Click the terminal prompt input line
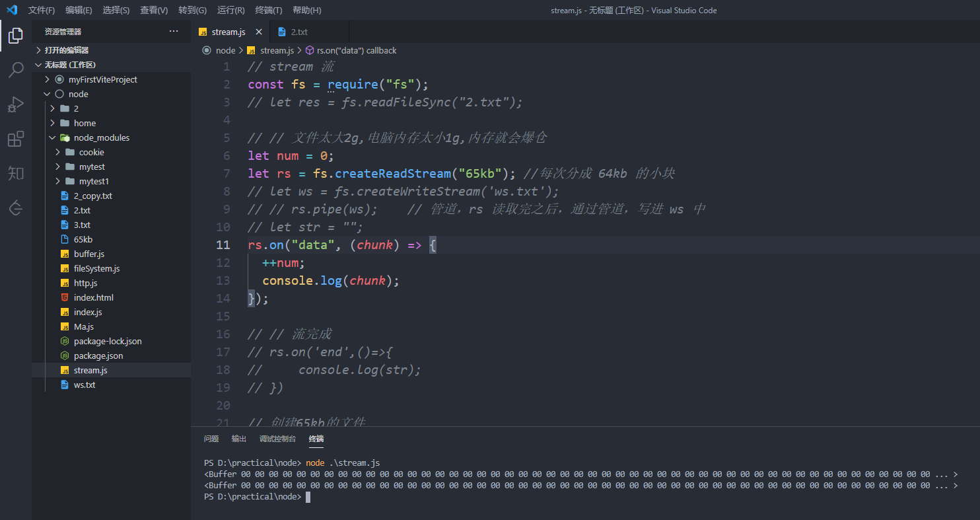Viewport: 980px width, 520px height. pos(256,497)
